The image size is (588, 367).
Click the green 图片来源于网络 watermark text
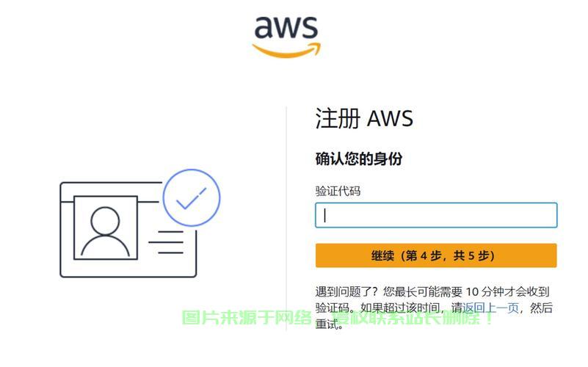tap(247, 318)
